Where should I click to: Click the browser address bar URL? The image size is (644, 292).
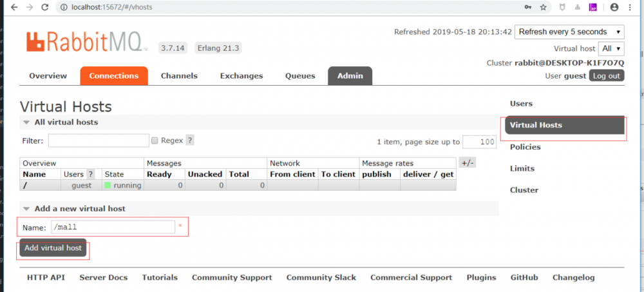coord(111,7)
